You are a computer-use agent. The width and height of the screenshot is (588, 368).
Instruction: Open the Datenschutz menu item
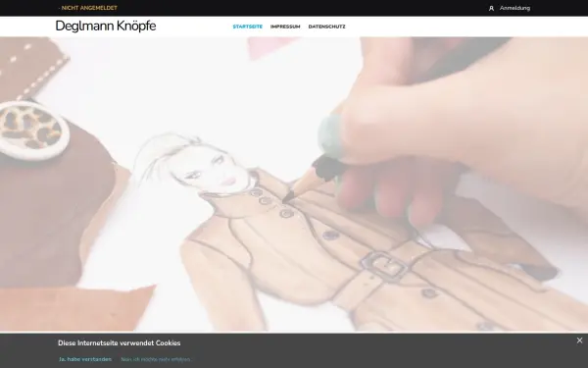tap(326, 26)
